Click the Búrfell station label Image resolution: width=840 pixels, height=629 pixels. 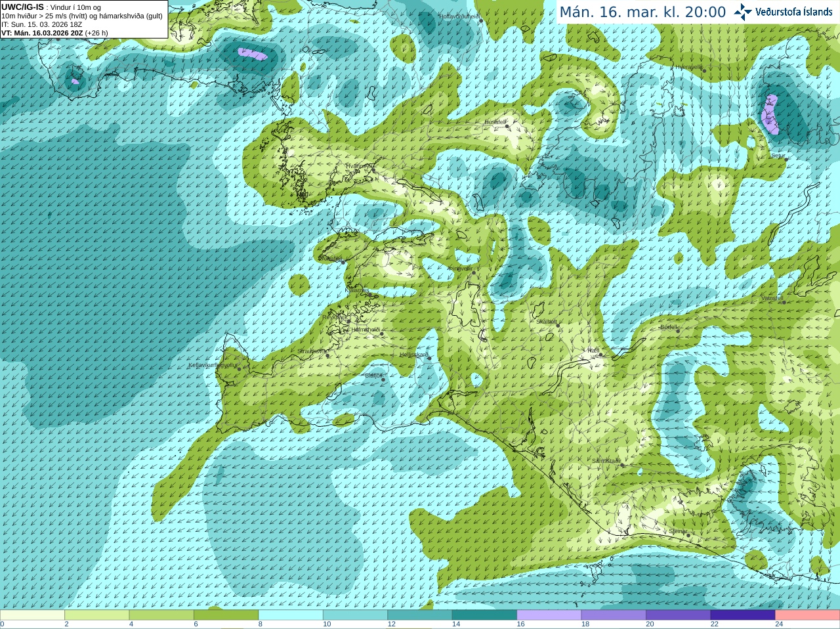[x=669, y=326]
